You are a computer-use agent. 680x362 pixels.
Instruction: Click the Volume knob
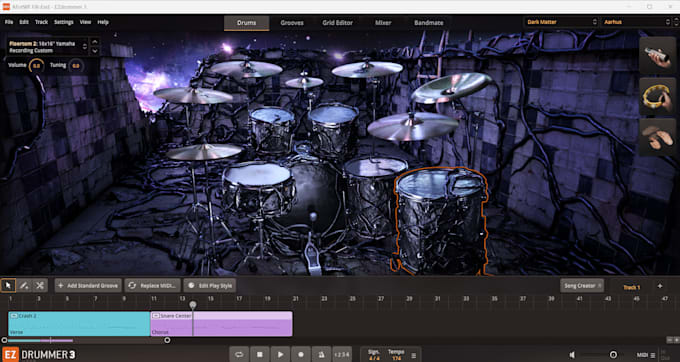click(36, 66)
